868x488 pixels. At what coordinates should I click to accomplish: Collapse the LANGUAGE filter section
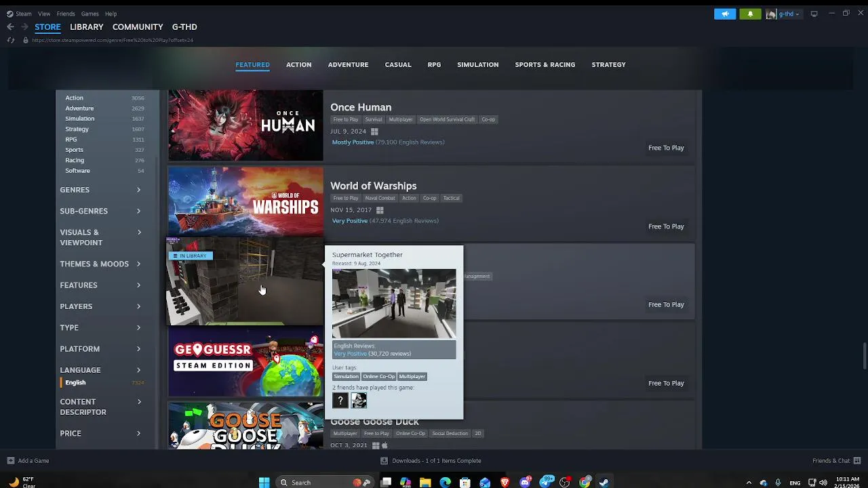tap(100, 370)
